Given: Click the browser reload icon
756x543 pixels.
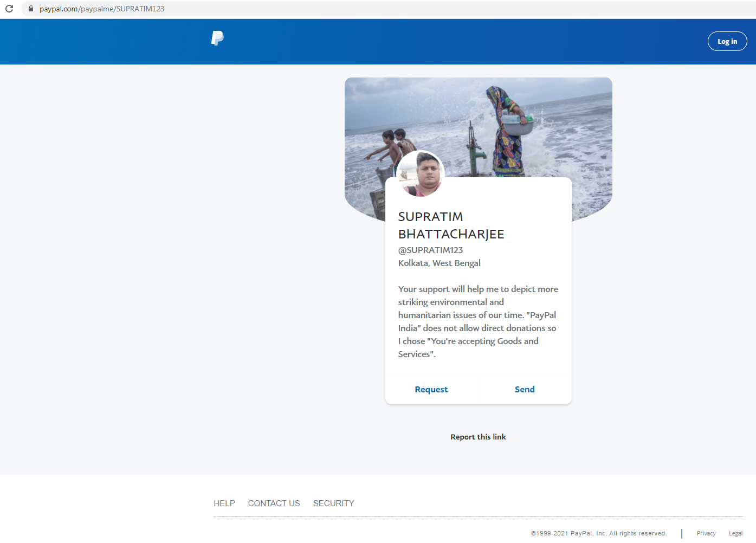Looking at the screenshot, I should (9, 9).
